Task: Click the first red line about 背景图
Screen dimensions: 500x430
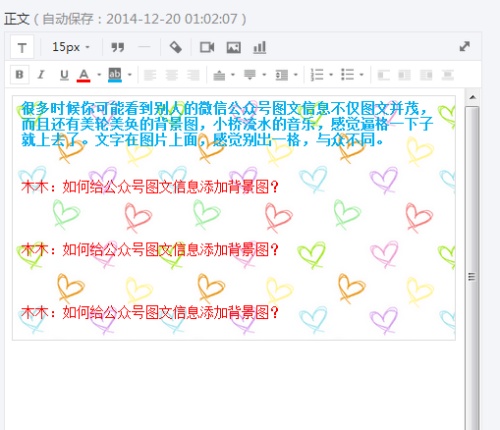Action: (x=150, y=187)
